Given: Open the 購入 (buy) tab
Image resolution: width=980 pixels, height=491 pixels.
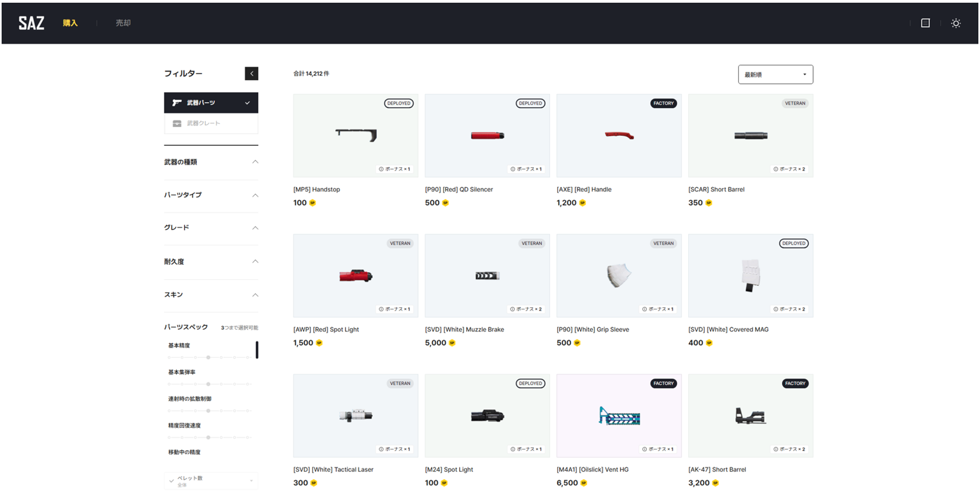Looking at the screenshot, I should click(70, 23).
